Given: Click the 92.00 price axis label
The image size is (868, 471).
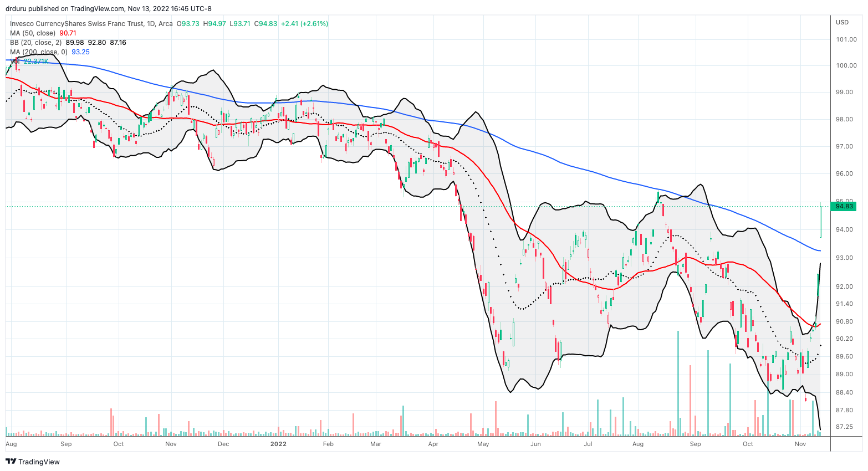Looking at the screenshot, I should pyautogui.click(x=844, y=286).
